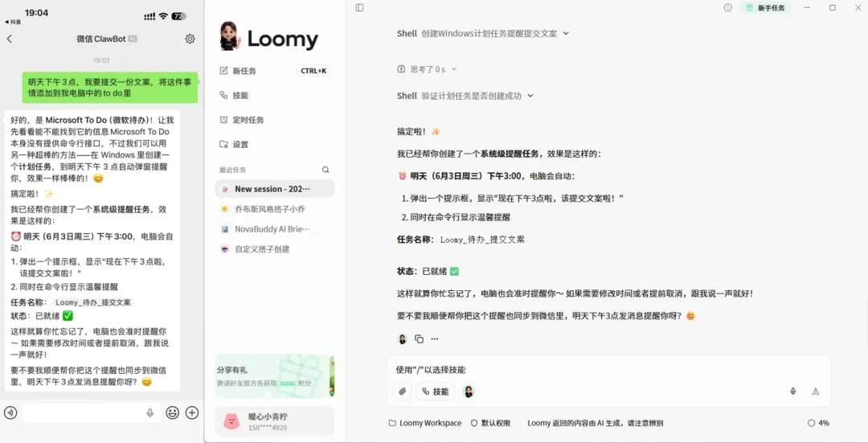
Task: Focus the Loomy prompt input field
Action: (609, 370)
